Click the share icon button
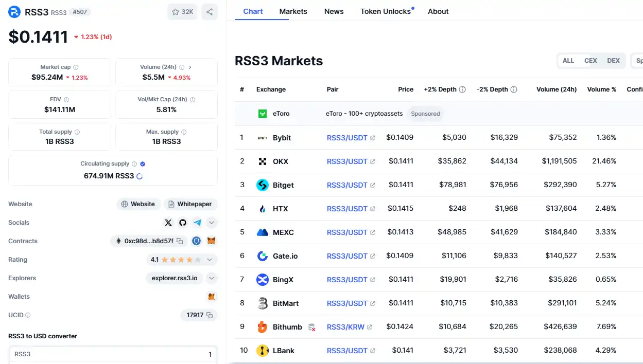This screenshot has width=643, height=364. [210, 12]
